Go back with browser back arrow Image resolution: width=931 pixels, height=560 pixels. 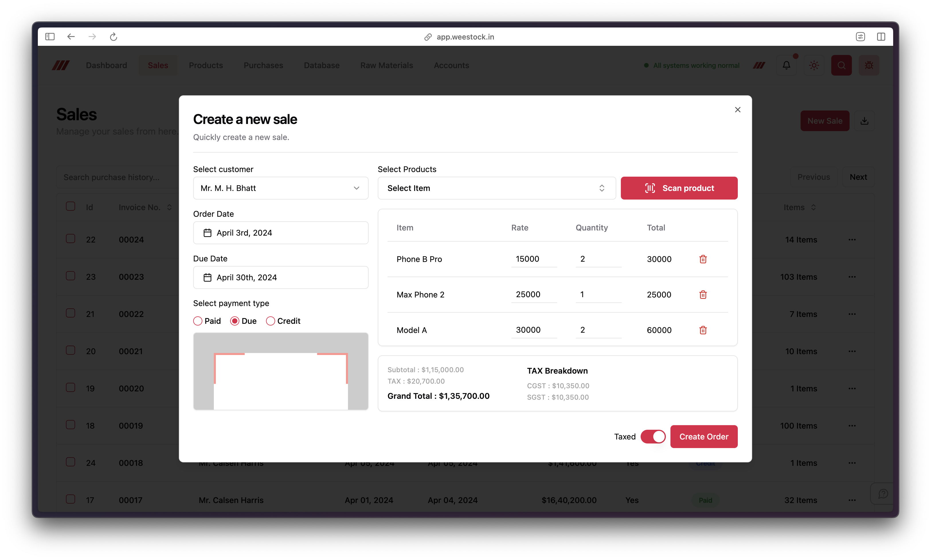[71, 37]
